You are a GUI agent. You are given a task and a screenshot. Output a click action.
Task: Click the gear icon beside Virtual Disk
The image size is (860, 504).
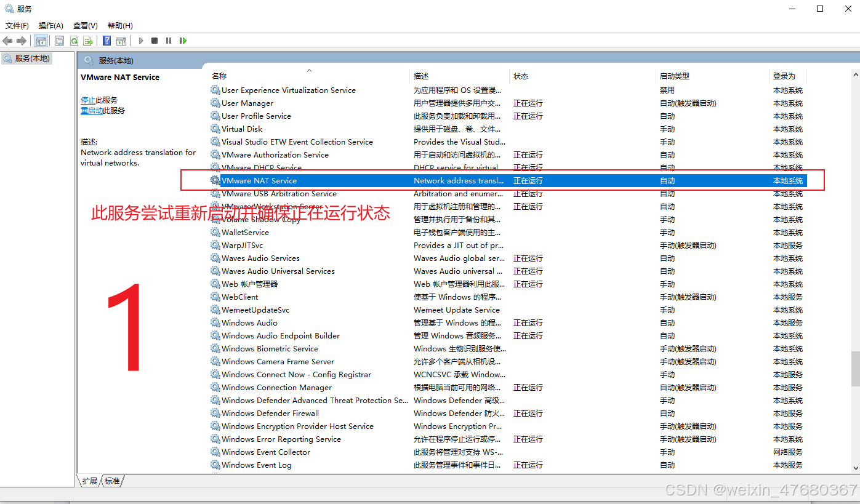[x=215, y=129]
